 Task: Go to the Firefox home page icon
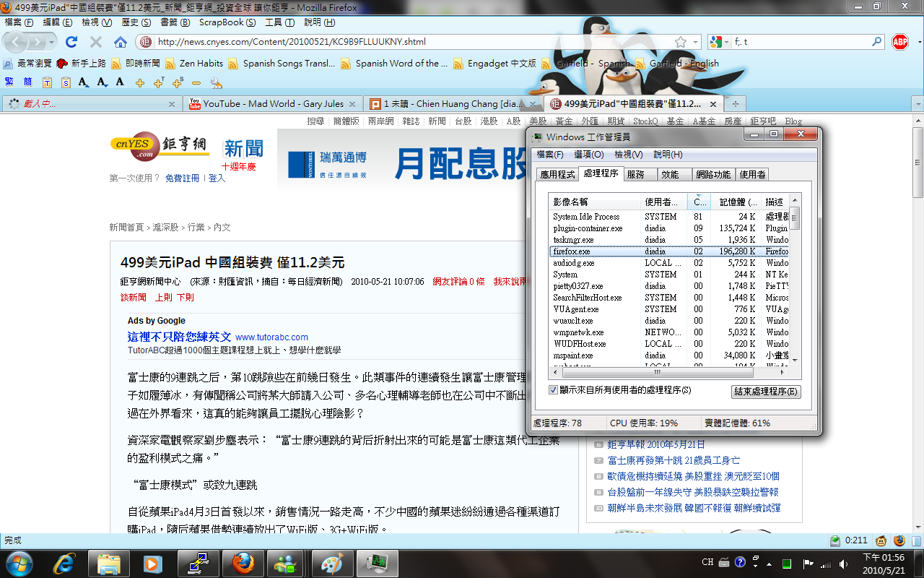point(120,42)
